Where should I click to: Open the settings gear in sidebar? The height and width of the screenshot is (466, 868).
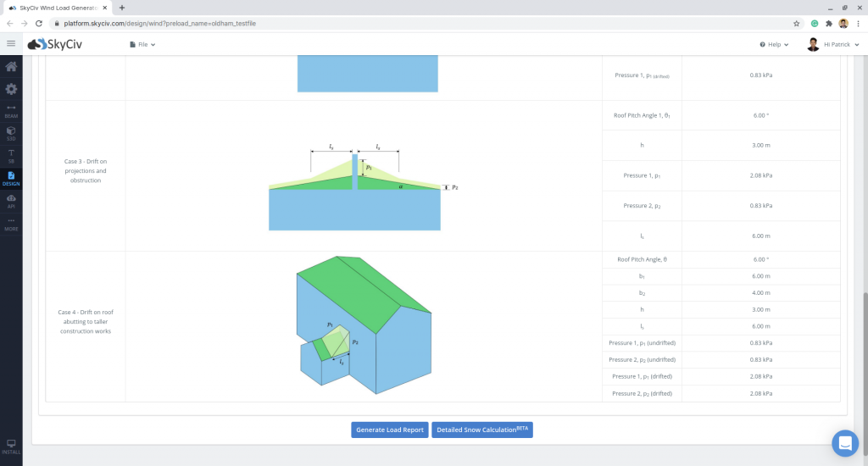pyautogui.click(x=11, y=89)
